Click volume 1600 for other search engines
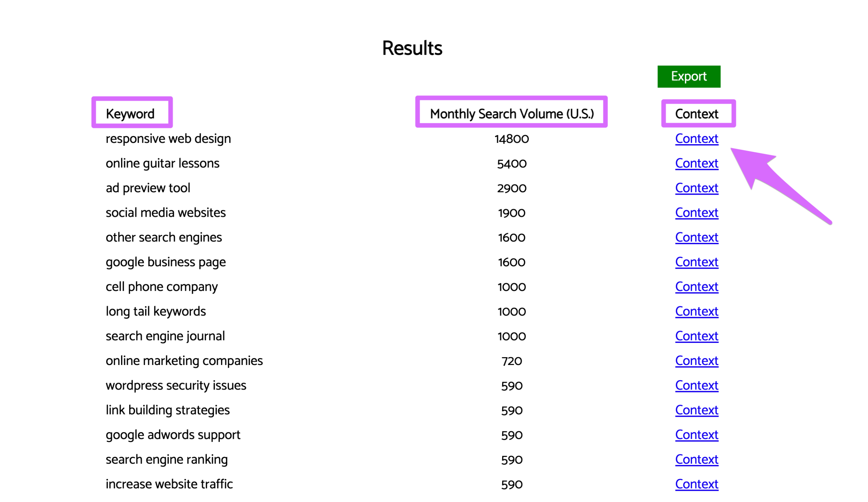868x502 pixels. coord(512,238)
